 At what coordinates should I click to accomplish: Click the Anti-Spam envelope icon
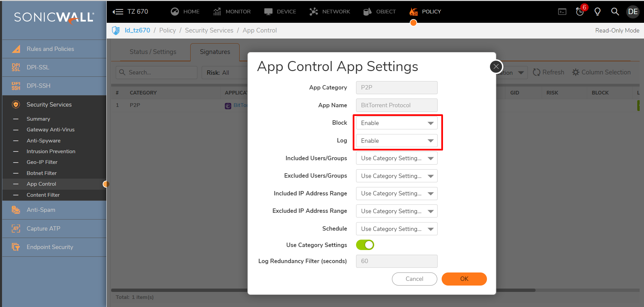coord(16,210)
